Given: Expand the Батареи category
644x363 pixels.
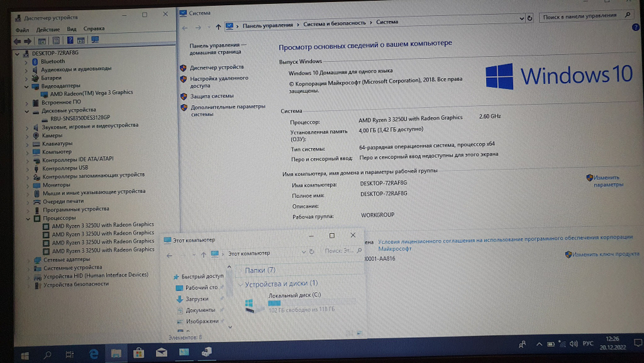Looking at the screenshot, I should [x=26, y=79].
